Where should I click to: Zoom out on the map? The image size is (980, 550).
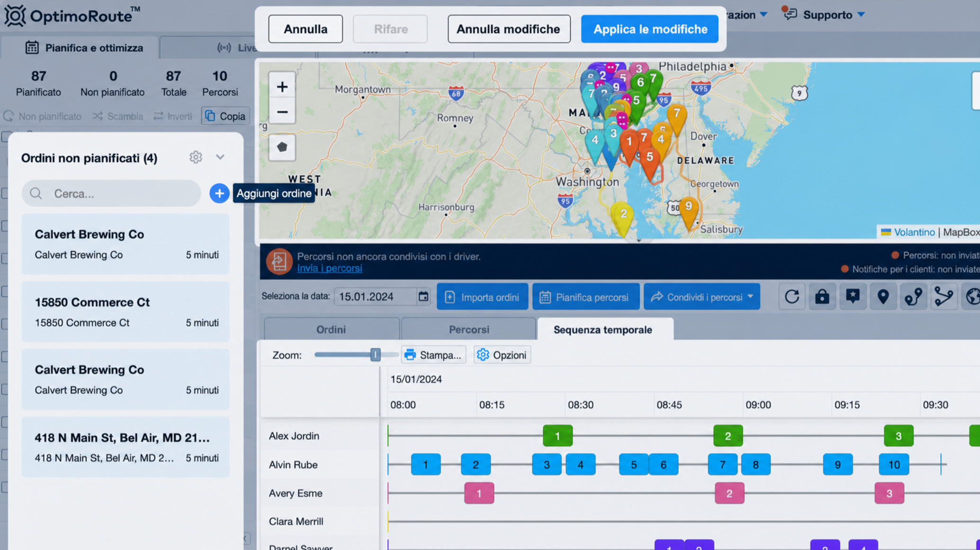click(282, 112)
